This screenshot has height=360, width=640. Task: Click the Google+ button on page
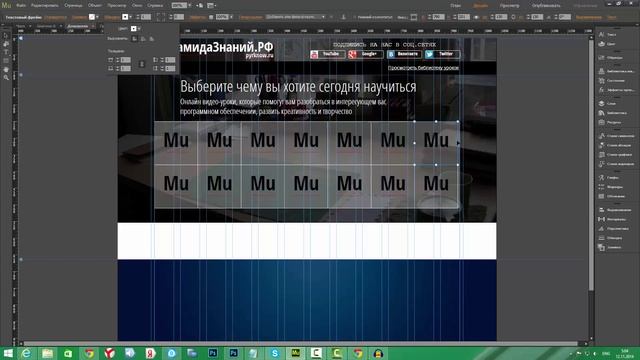[x=366, y=54]
